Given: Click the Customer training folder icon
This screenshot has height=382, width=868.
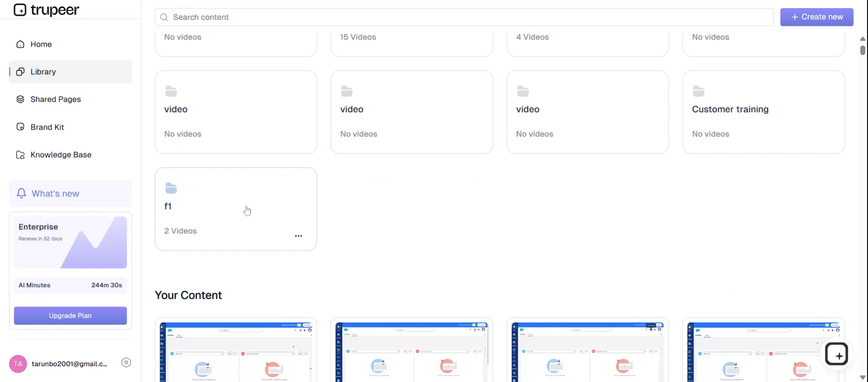Looking at the screenshot, I should 698,91.
